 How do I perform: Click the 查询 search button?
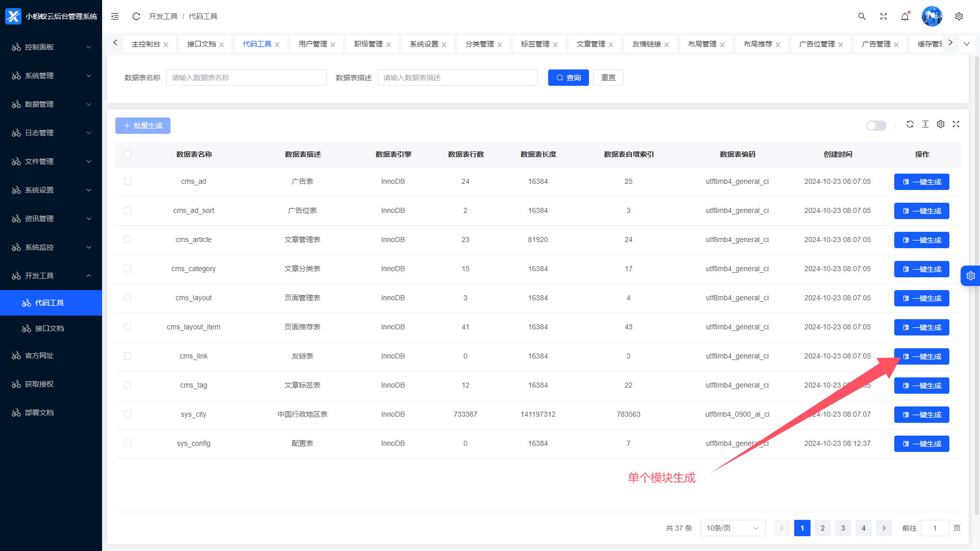(568, 78)
